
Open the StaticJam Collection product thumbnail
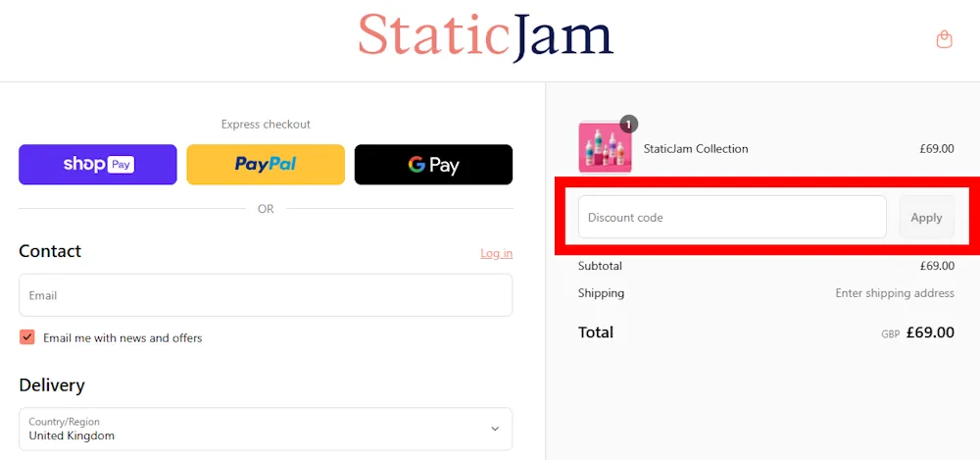click(x=605, y=147)
